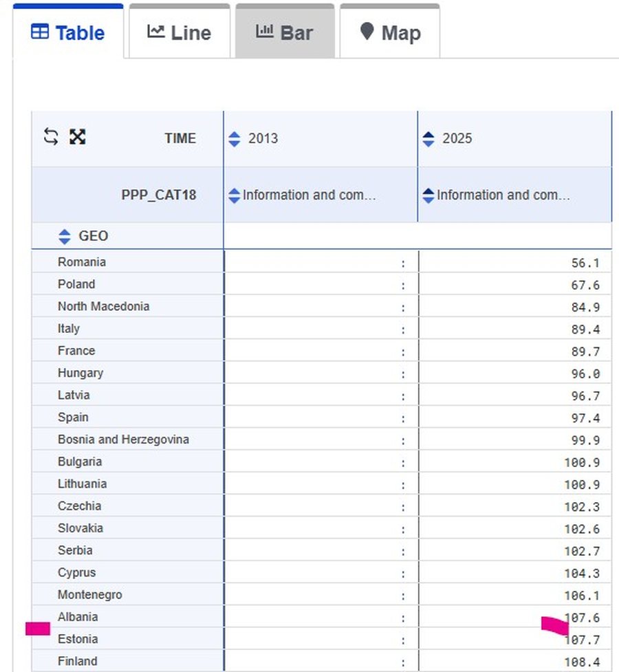Select the Bulgaria row label
This screenshot has height=672, width=619.
point(80,462)
